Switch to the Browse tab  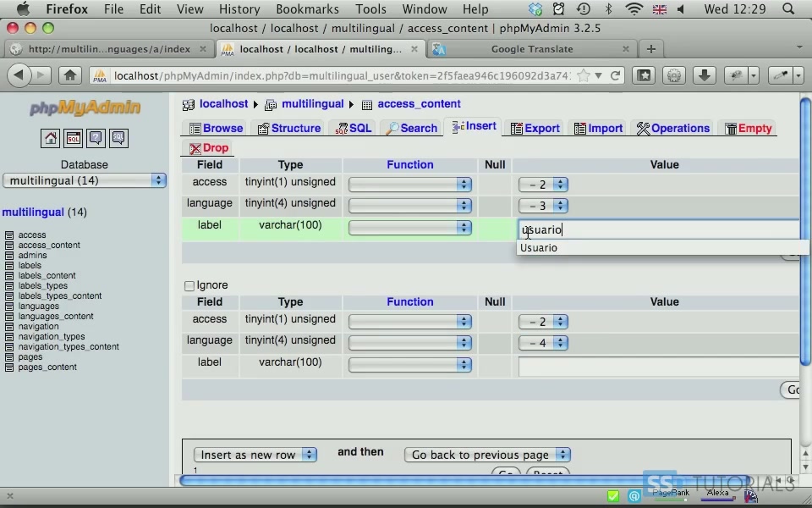pyautogui.click(x=216, y=128)
